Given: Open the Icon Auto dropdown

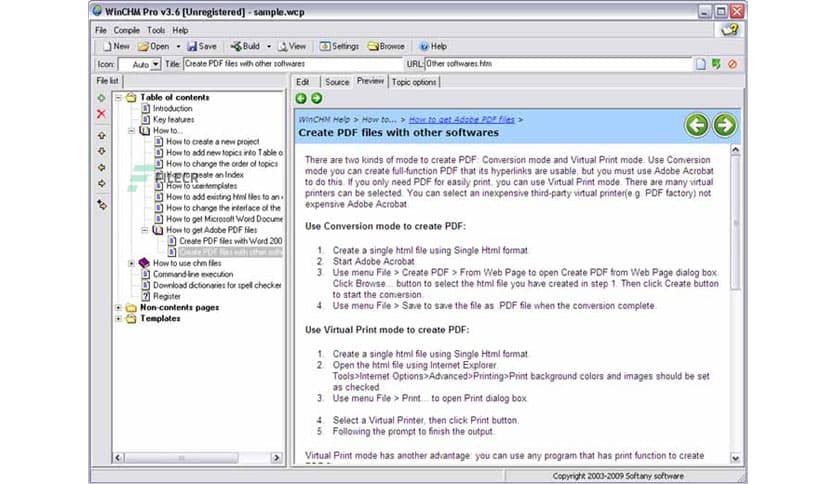Looking at the screenshot, I should [156, 64].
